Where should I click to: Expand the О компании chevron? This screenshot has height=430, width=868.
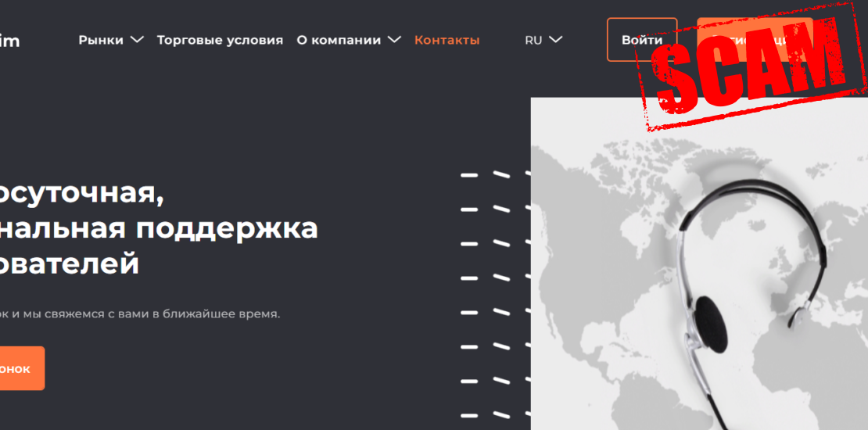click(x=394, y=40)
